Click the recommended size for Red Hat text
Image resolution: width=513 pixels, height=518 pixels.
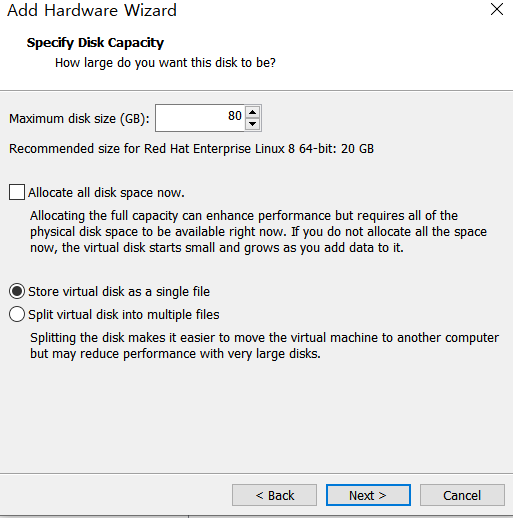[x=191, y=149]
